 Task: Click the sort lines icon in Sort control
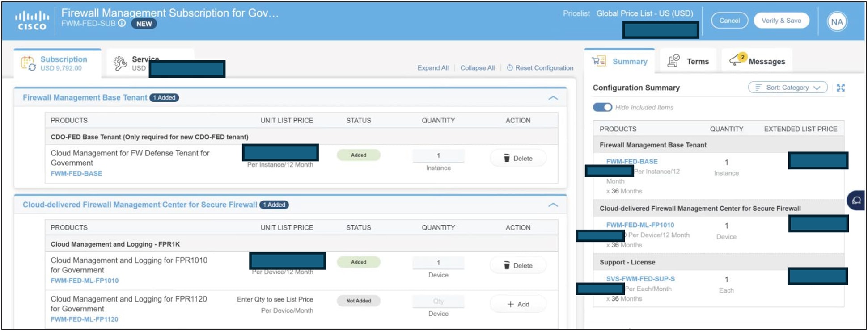click(x=758, y=88)
